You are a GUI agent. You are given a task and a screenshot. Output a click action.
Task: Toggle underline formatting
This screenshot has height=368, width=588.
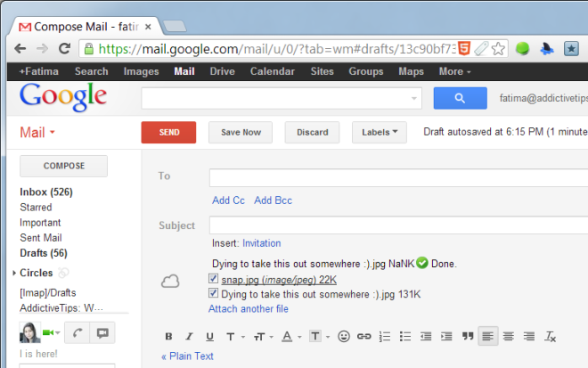pyautogui.click(x=209, y=337)
